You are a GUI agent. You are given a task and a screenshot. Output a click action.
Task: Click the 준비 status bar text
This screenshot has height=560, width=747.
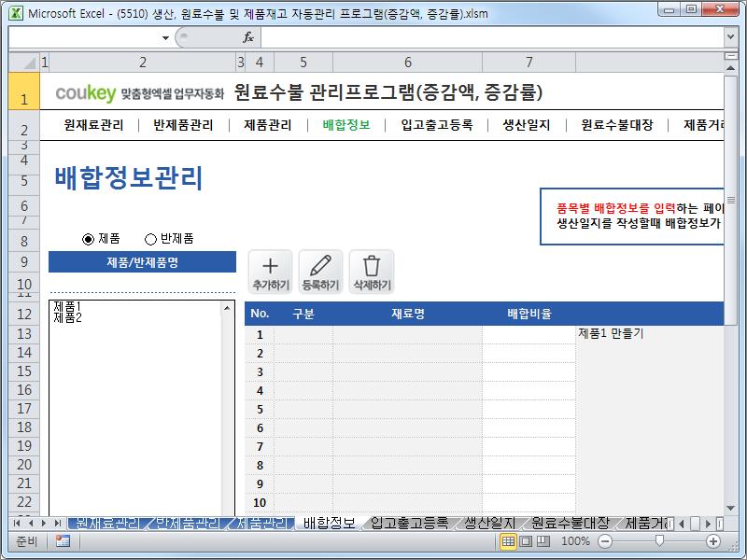tap(26, 541)
